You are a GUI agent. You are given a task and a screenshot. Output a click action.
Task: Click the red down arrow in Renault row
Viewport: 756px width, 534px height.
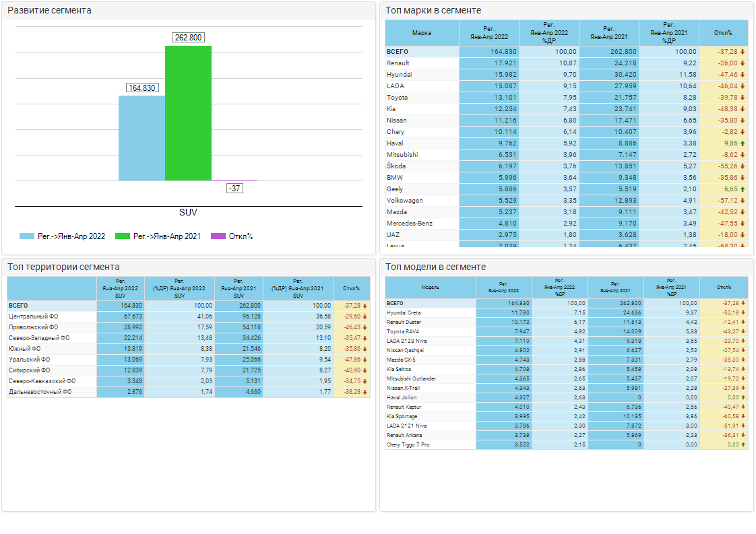pyautogui.click(x=743, y=63)
